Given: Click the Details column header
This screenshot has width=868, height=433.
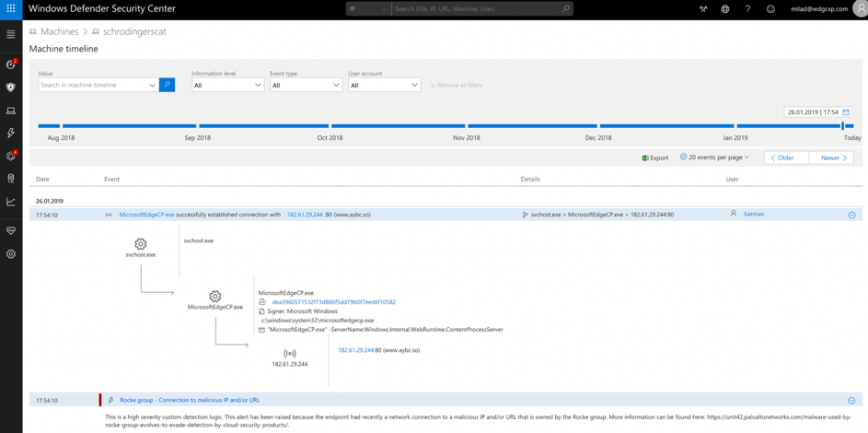Looking at the screenshot, I should (530, 180).
